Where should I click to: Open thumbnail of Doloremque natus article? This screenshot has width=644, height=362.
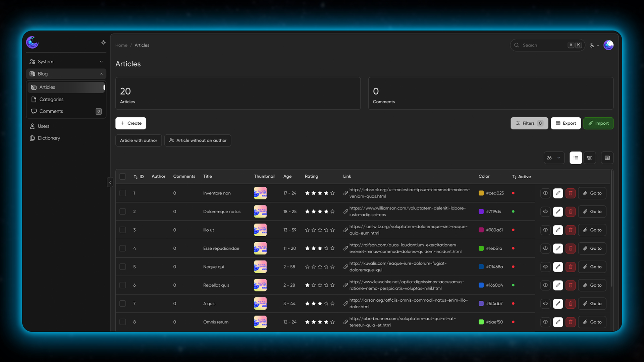pyautogui.click(x=260, y=212)
